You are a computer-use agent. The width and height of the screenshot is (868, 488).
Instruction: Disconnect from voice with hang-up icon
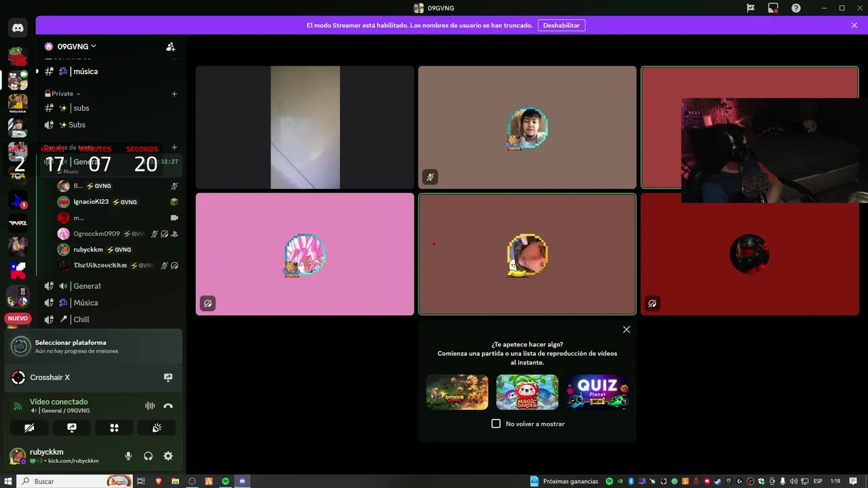click(x=168, y=406)
